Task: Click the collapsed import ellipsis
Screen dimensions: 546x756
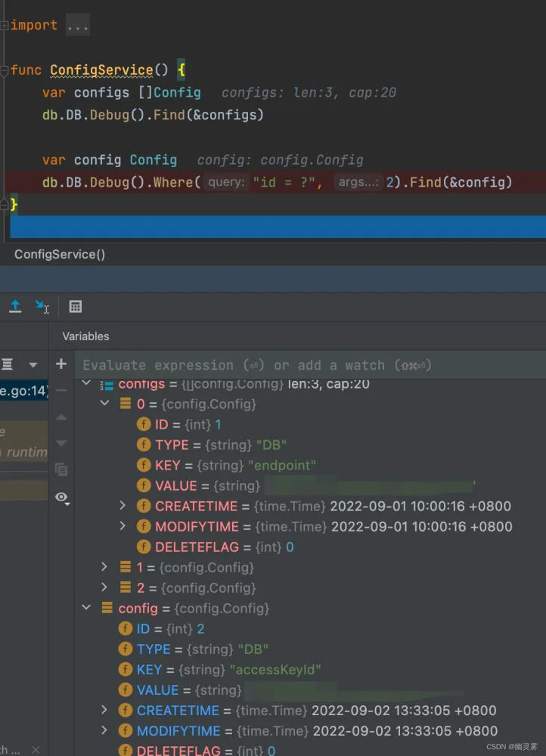Action: click(78, 25)
